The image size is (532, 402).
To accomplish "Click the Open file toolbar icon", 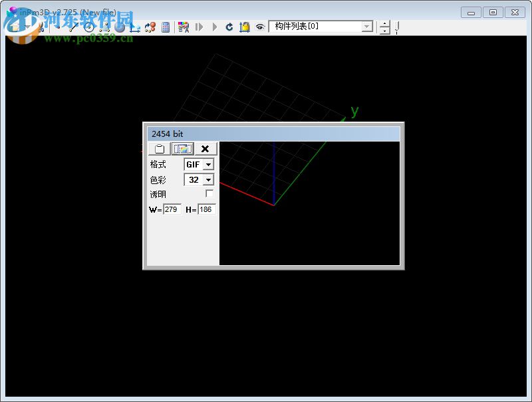I will 13,27.
